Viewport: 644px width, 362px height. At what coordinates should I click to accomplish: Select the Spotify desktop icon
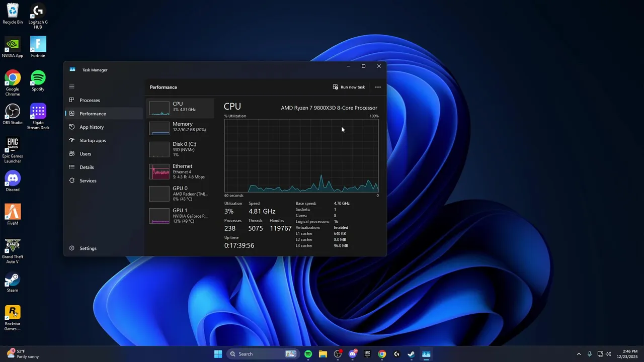pos(38,80)
